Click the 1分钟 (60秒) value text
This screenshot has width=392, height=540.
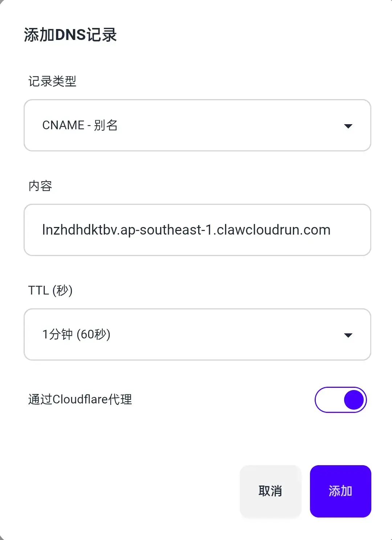click(x=76, y=334)
